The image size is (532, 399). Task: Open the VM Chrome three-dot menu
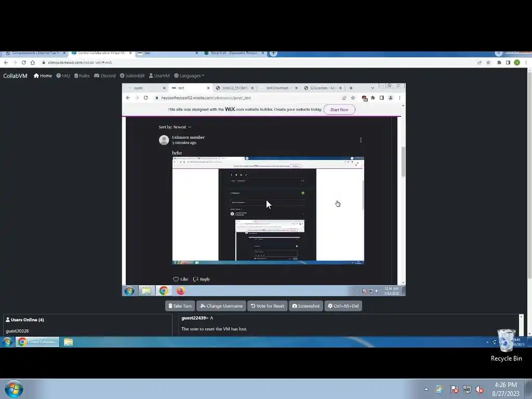(400, 98)
